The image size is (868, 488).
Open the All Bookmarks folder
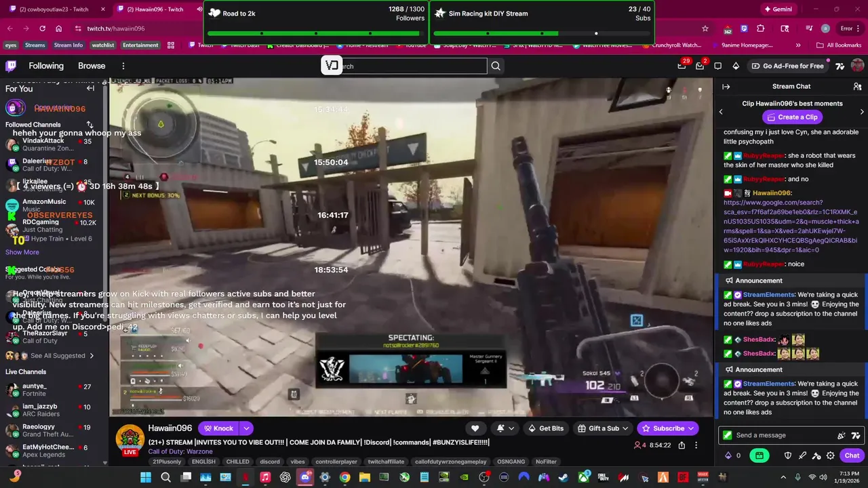click(x=839, y=45)
